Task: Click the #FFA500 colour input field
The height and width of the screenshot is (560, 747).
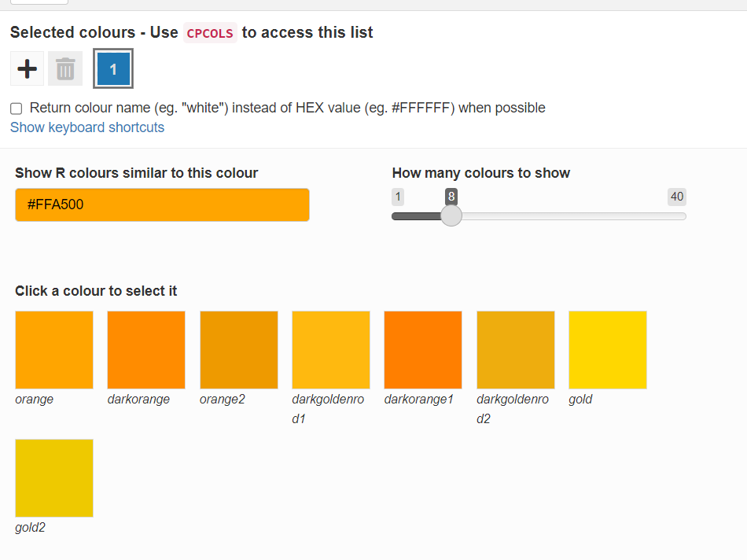Action: (x=162, y=204)
